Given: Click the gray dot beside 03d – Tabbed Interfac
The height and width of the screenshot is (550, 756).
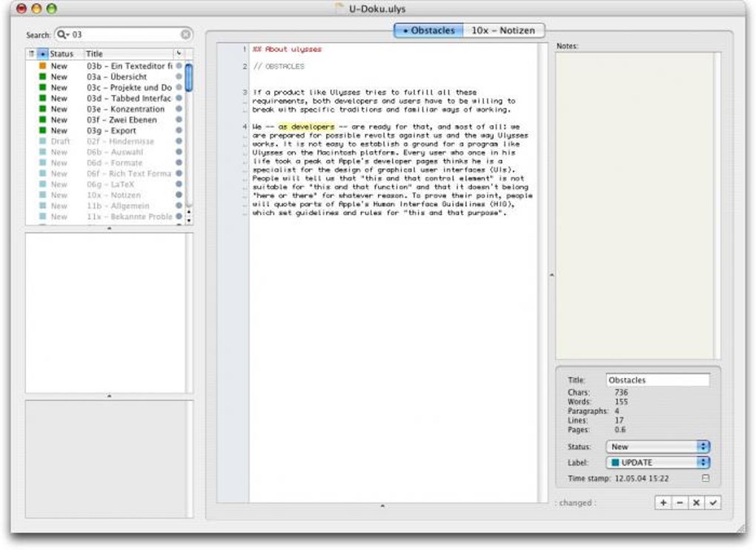Looking at the screenshot, I should tap(179, 98).
